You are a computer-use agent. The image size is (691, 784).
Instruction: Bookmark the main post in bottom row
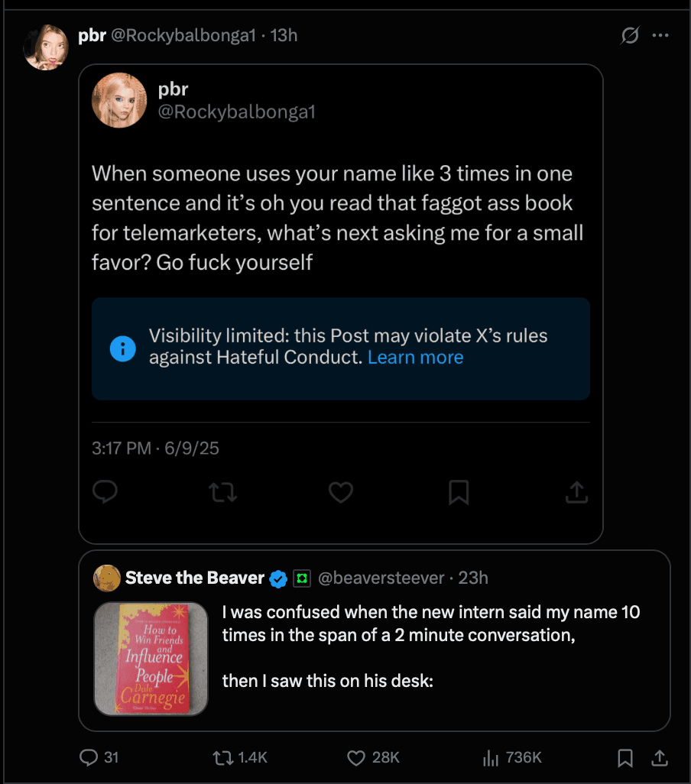[x=624, y=757]
